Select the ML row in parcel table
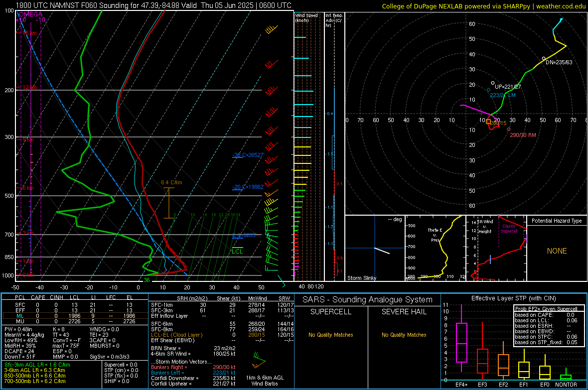This screenshot has height=390, width=588. click(75, 316)
